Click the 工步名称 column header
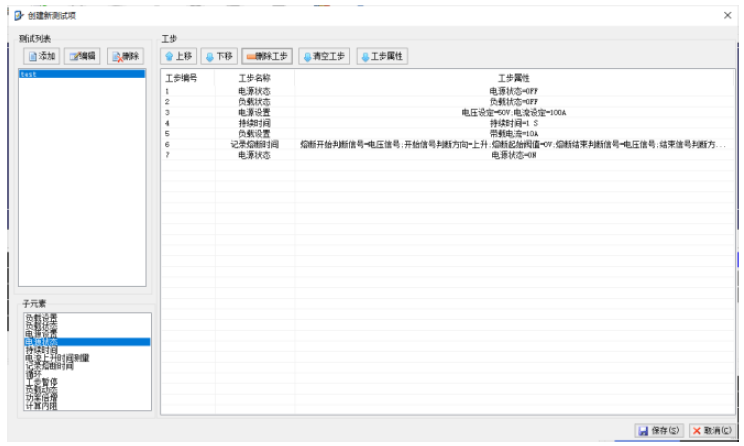 point(254,77)
